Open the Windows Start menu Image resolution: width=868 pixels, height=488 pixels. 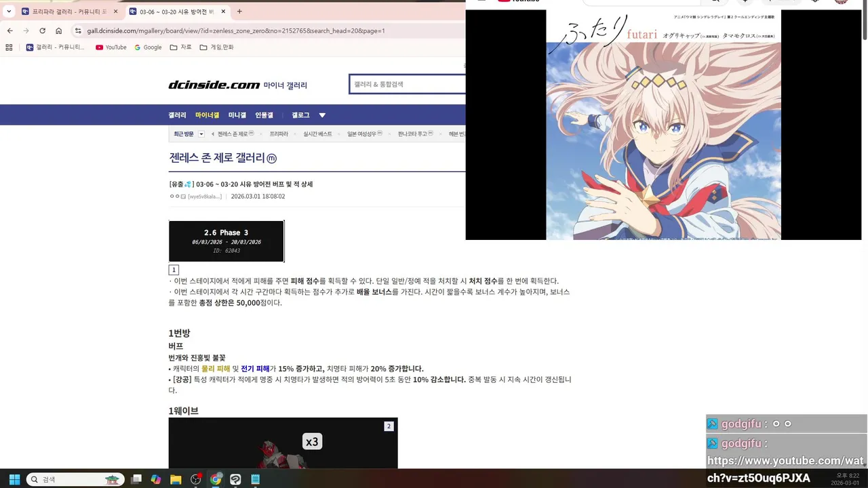pyautogui.click(x=14, y=479)
